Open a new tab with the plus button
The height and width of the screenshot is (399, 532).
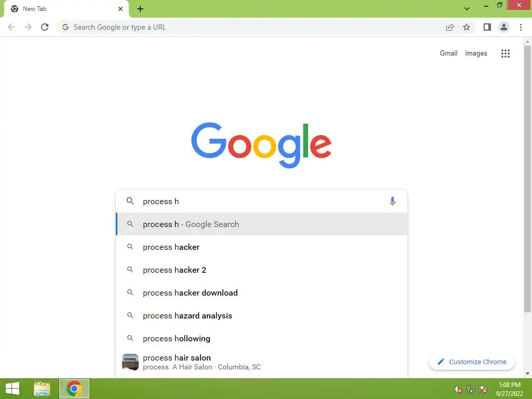(140, 9)
